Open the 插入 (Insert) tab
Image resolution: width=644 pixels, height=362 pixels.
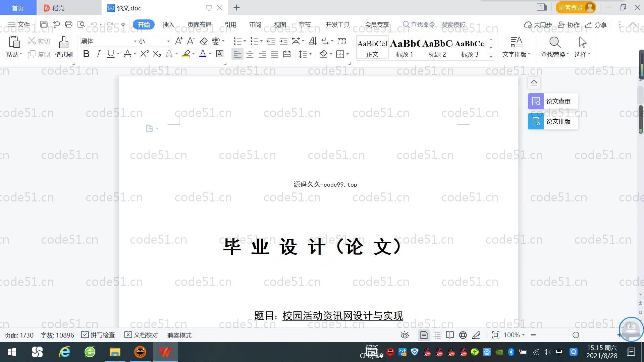click(168, 24)
